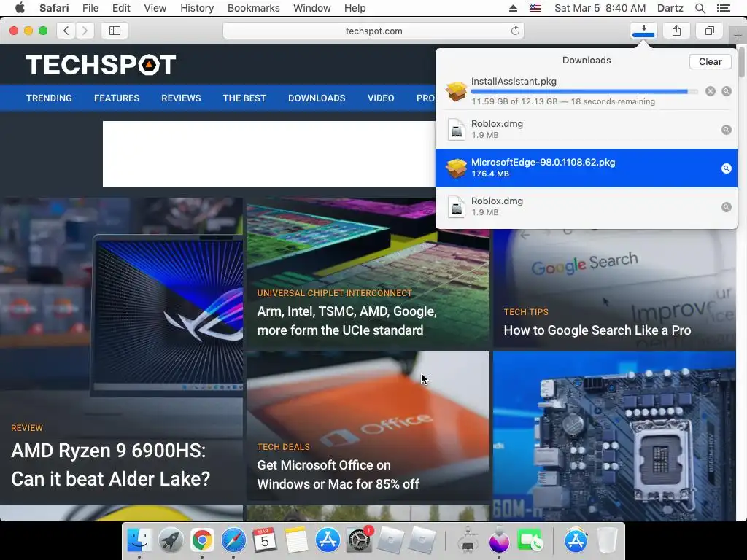Screen dimensions: 747x560
Task: Open FaceTime from the Dock
Action: coord(530,540)
